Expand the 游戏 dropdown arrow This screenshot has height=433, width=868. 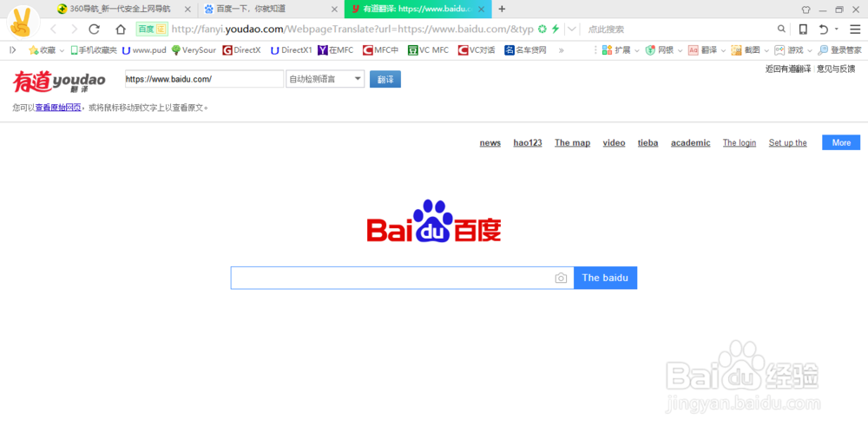[809, 50]
